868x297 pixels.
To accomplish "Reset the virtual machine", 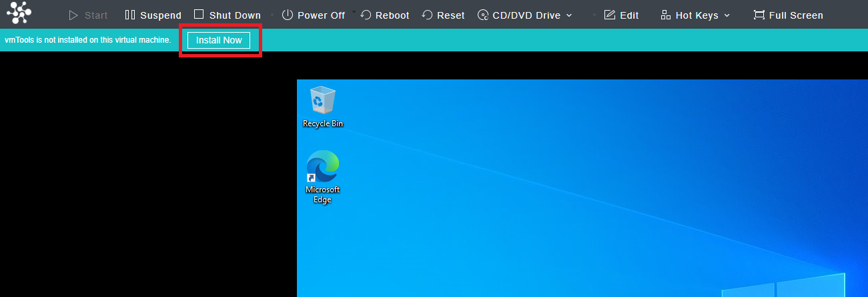I will (443, 15).
